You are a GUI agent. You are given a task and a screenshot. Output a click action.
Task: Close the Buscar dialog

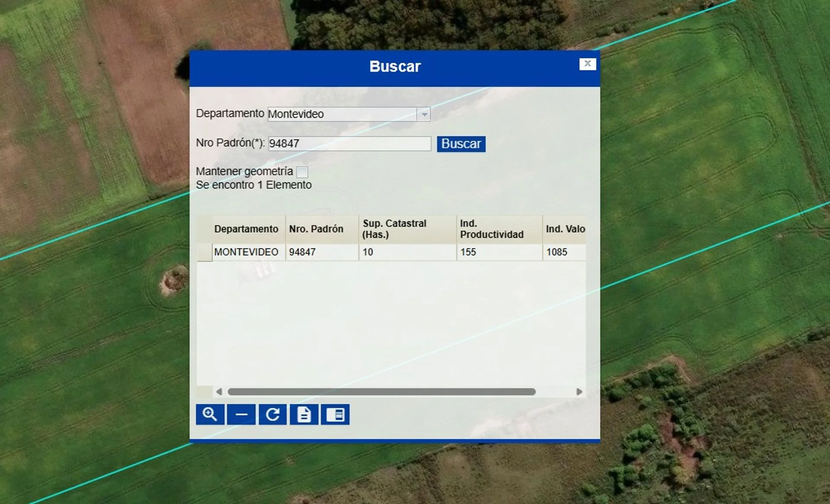click(x=587, y=64)
